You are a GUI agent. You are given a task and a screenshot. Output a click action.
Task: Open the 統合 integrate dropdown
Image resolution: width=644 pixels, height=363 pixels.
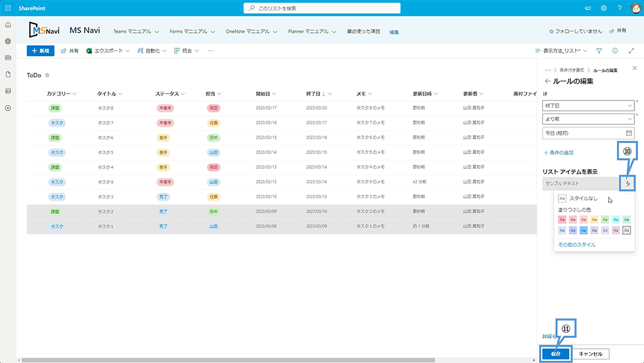click(187, 51)
